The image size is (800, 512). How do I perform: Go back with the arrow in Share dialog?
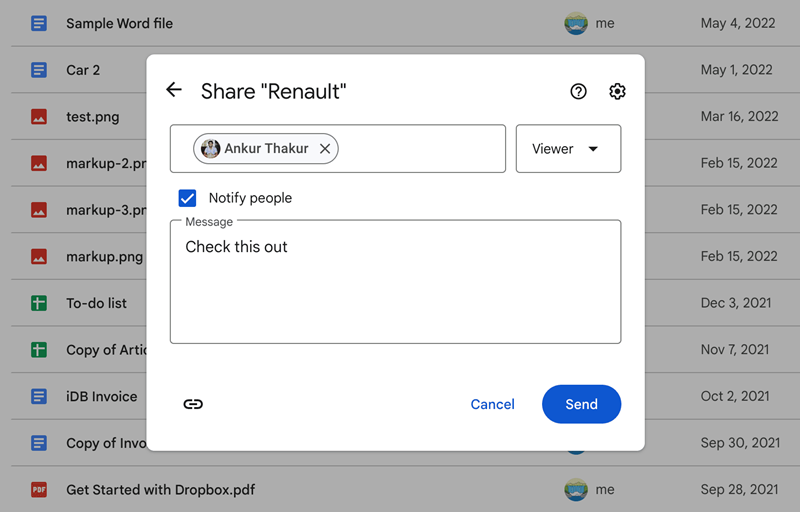(x=174, y=90)
